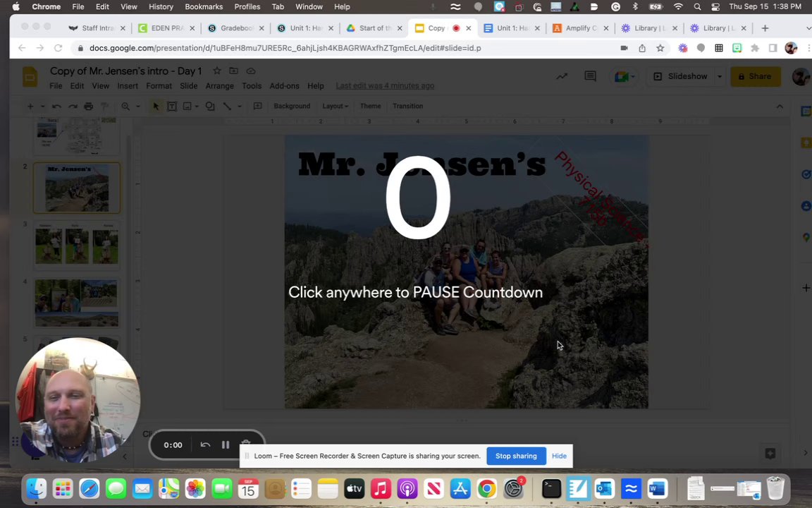Pause the Loom recording

[226, 445]
